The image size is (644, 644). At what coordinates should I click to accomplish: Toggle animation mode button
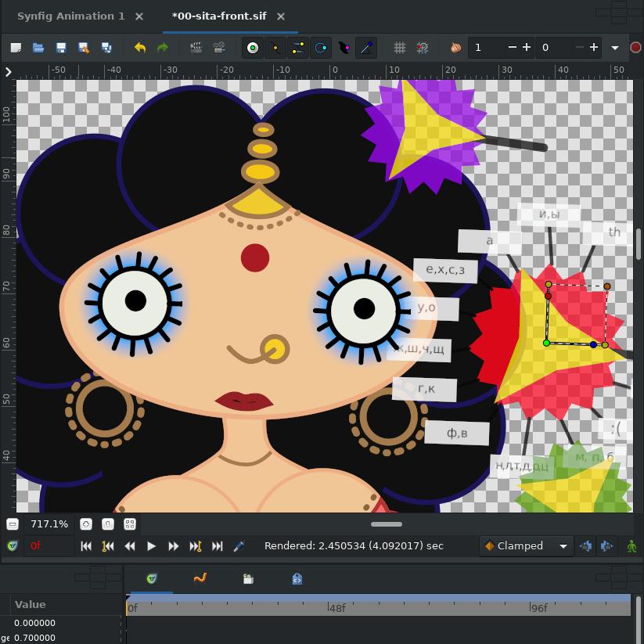tap(631, 546)
